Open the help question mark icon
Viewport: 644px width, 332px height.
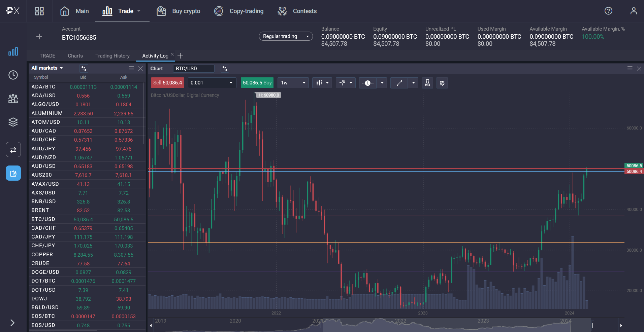pos(608,11)
